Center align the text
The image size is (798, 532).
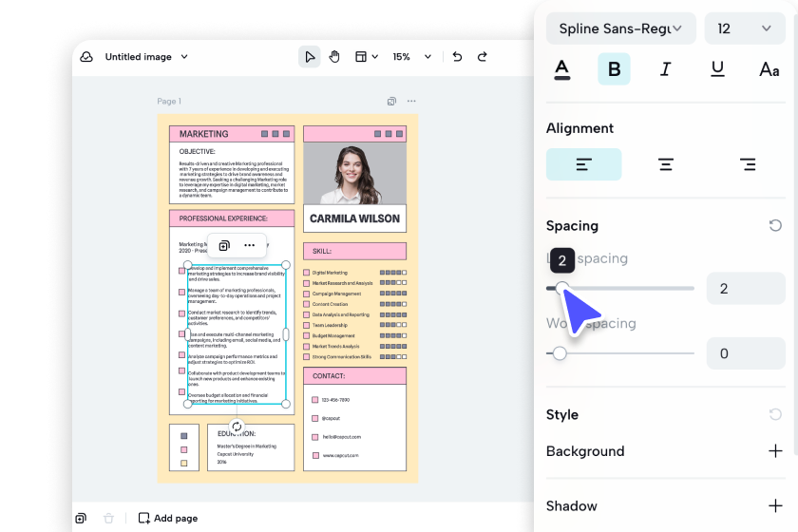pyautogui.click(x=666, y=164)
